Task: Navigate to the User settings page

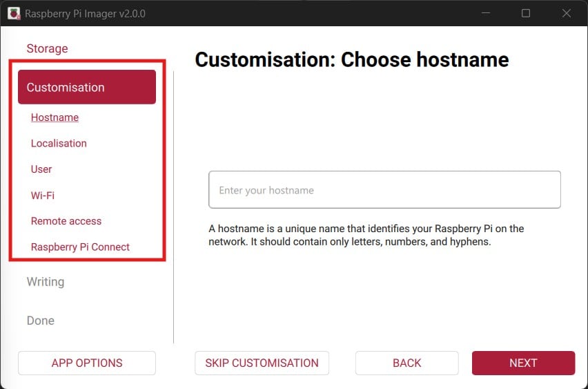Action: 41,169
